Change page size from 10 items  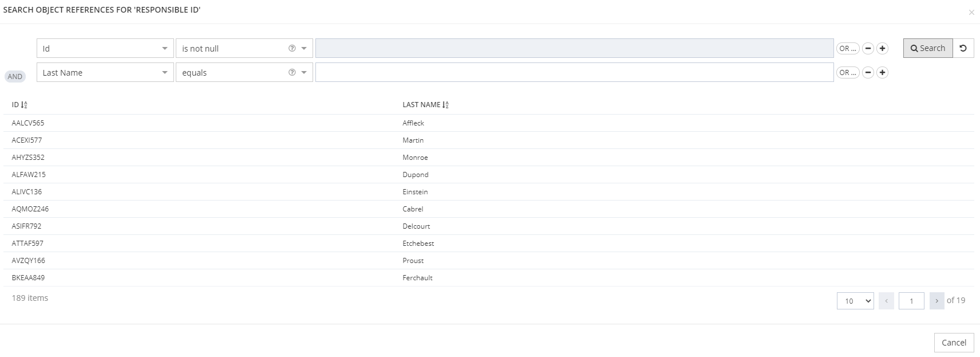click(855, 301)
